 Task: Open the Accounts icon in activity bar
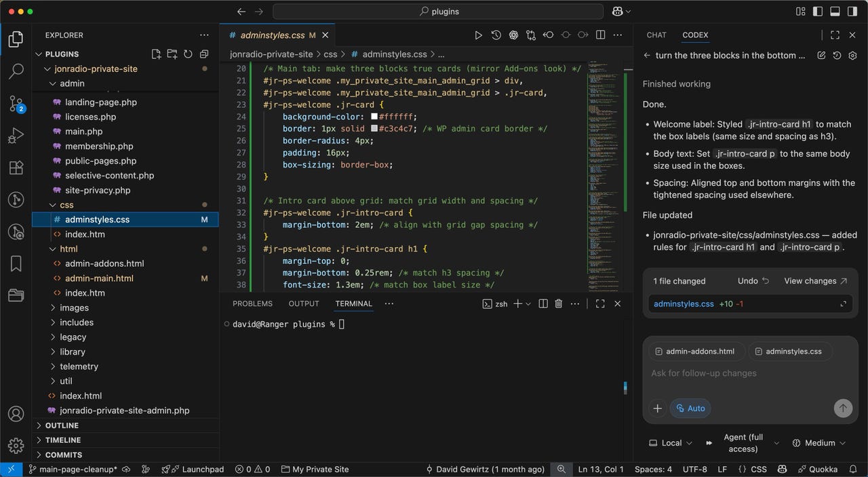(16, 414)
